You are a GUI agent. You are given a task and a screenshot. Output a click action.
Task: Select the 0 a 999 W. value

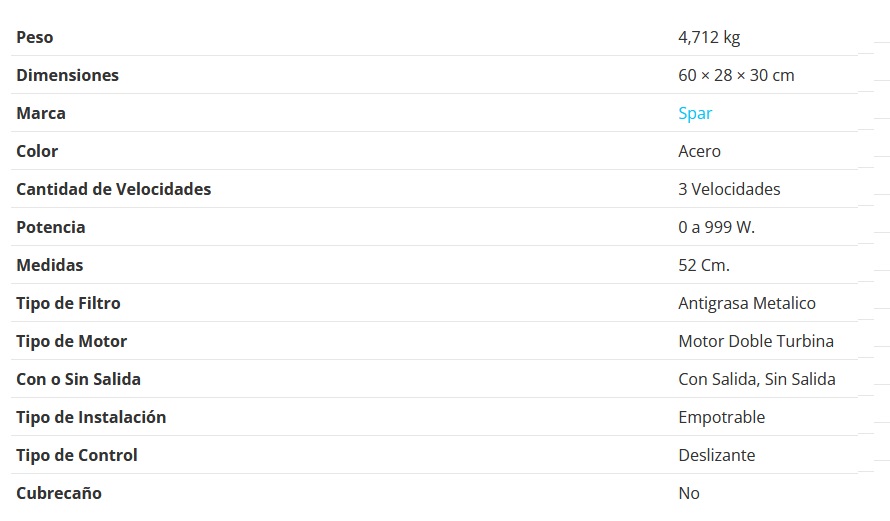[716, 228]
